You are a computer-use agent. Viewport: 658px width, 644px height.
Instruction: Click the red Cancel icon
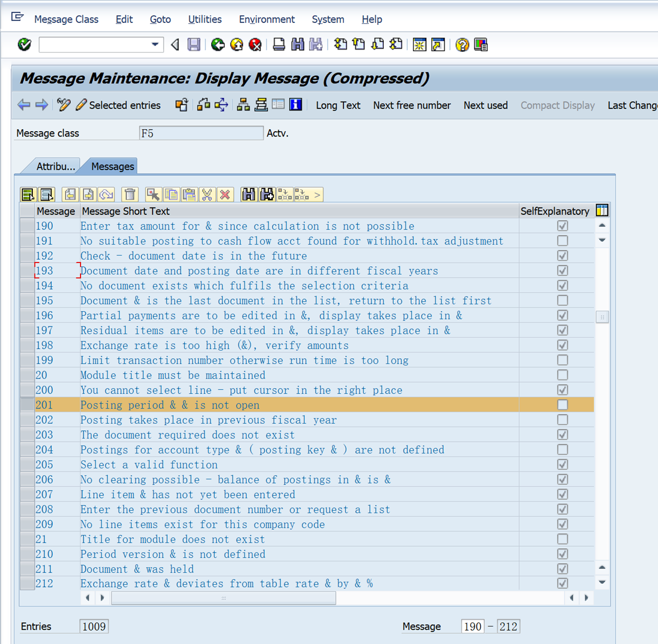click(x=255, y=44)
